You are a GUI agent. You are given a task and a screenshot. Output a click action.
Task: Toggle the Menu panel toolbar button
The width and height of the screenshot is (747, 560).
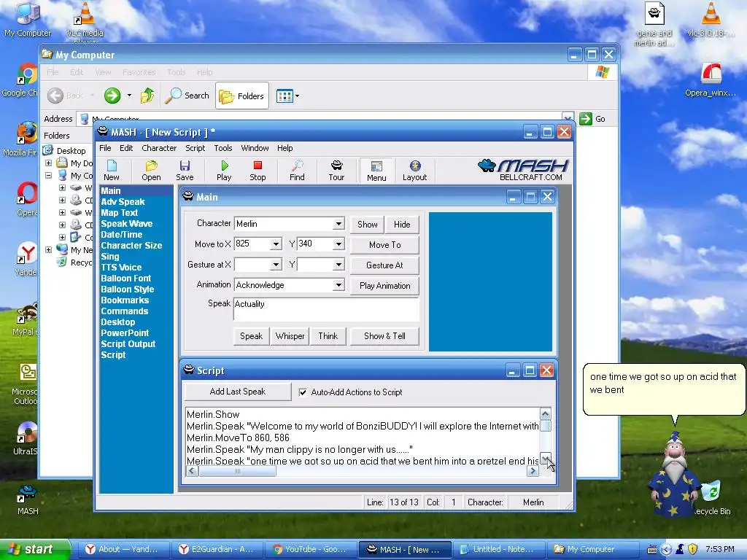(x=376, y=171)
